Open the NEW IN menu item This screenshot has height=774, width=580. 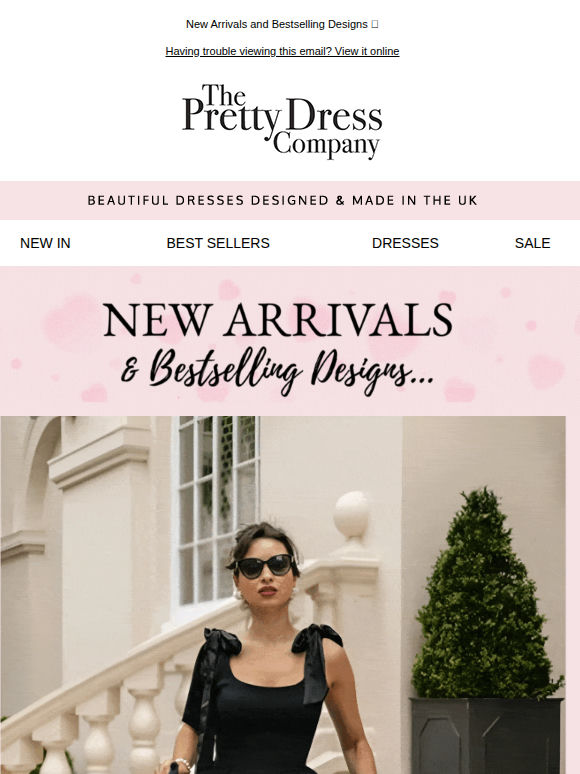click(x=45, y=243)
